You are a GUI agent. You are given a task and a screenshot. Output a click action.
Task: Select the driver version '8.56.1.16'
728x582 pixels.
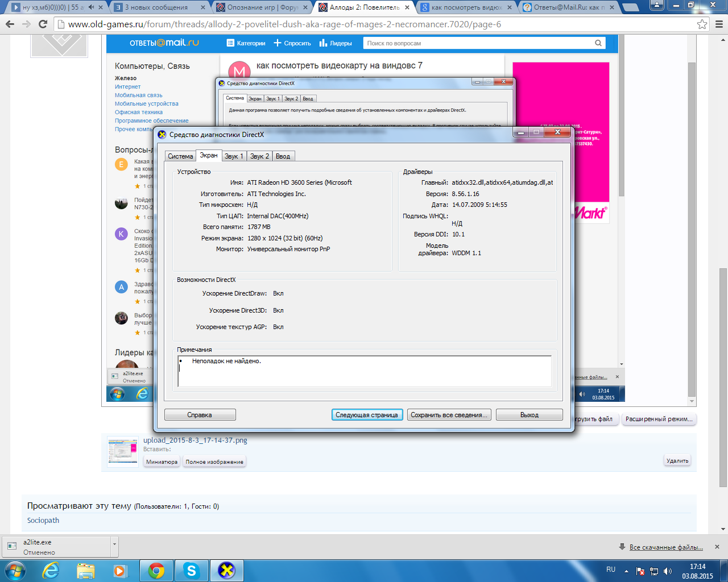465,194
